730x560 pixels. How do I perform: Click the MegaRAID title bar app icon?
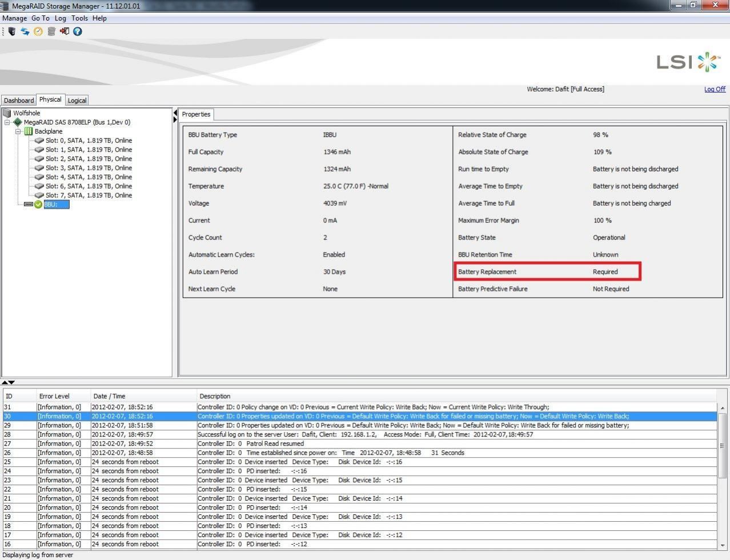[5, 6]
